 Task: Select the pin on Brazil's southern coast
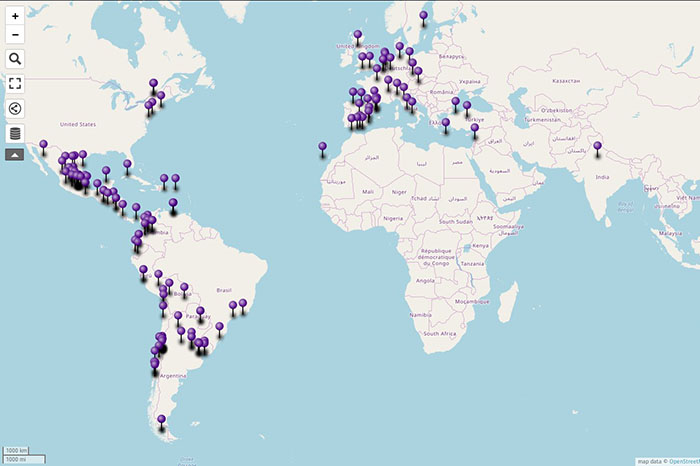[x=219, y=327]
